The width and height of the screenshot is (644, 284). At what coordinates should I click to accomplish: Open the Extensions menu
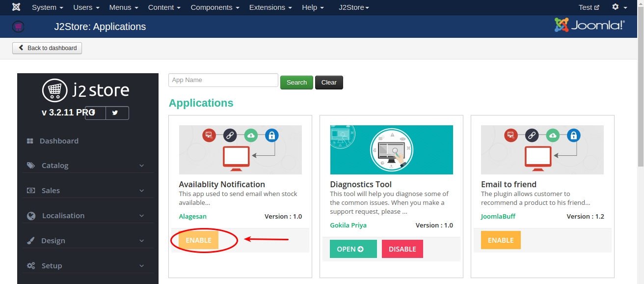pyautogui.click(x=270, y=7)
